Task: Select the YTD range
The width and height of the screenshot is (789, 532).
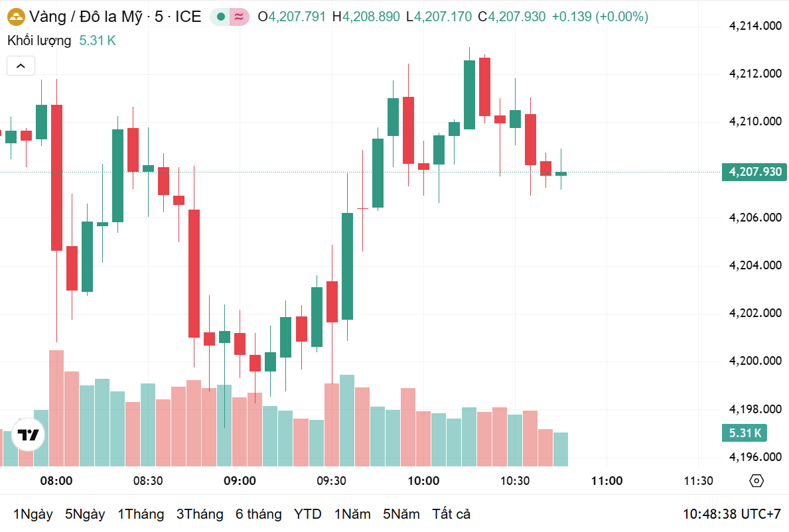Action: point(308,514)
